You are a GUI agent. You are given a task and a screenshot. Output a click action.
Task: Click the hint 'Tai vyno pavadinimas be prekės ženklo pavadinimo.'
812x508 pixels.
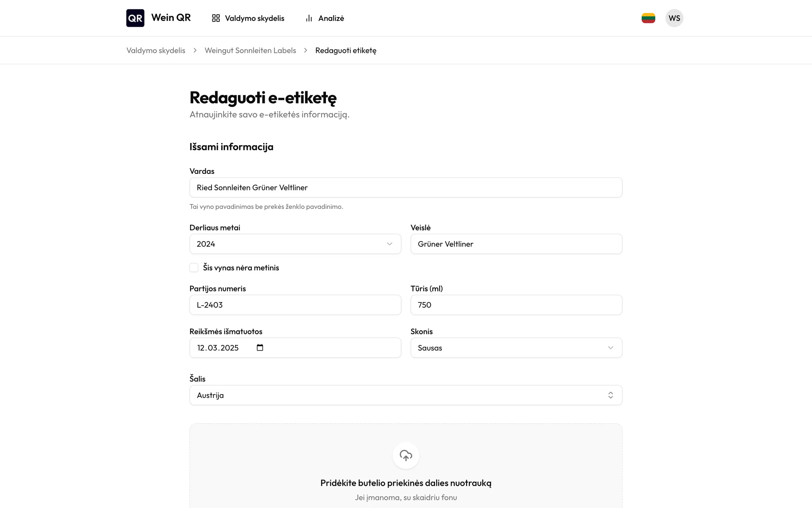[x=266, y=206]
